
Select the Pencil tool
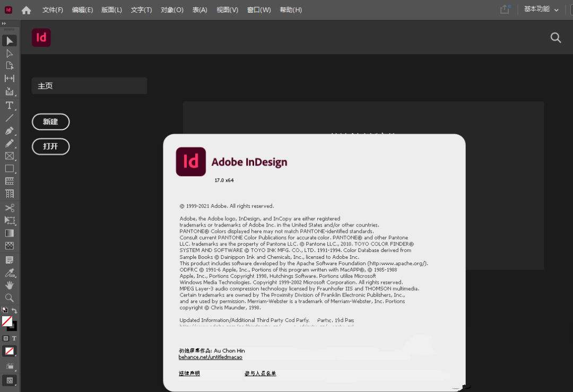coord(10,144)
